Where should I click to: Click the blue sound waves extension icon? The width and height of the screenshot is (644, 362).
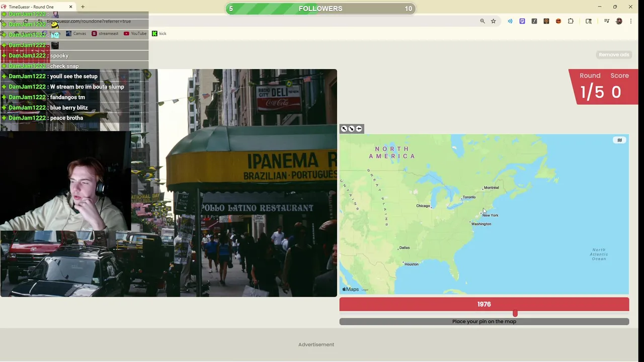coord(510,21)
